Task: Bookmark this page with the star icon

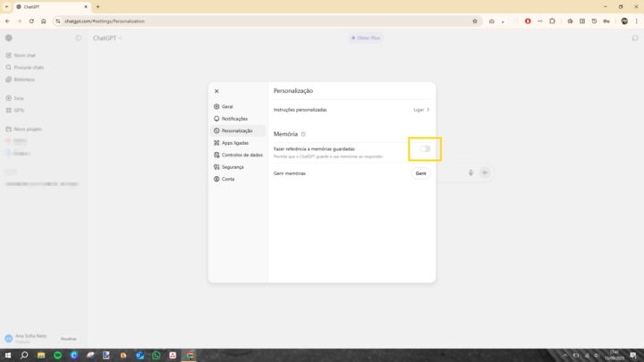Action: (x=475, y=21)
